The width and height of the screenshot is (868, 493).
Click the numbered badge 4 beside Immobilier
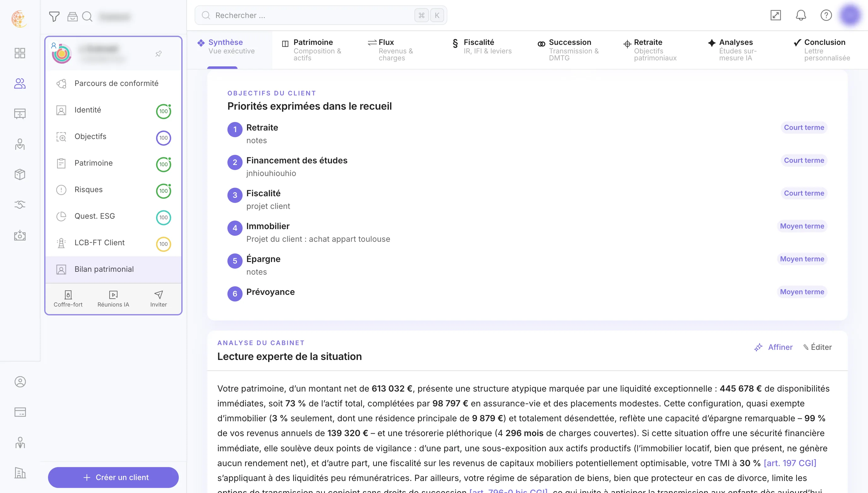click(235, 228)
